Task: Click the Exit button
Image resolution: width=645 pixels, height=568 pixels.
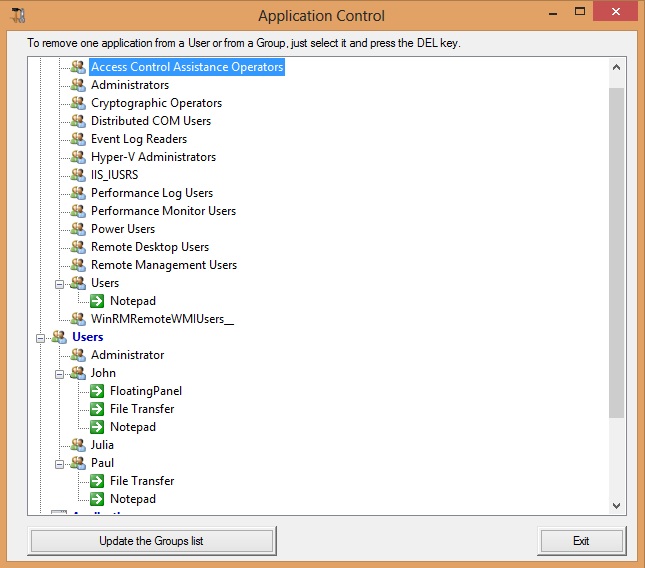Action: tap(581, 541)
